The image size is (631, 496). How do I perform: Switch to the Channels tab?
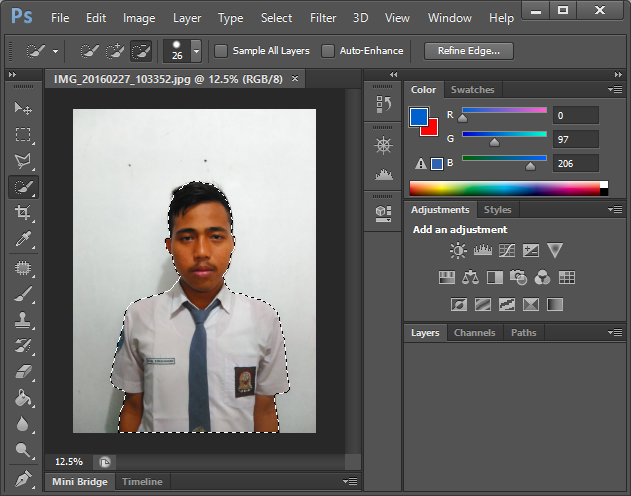474,333
